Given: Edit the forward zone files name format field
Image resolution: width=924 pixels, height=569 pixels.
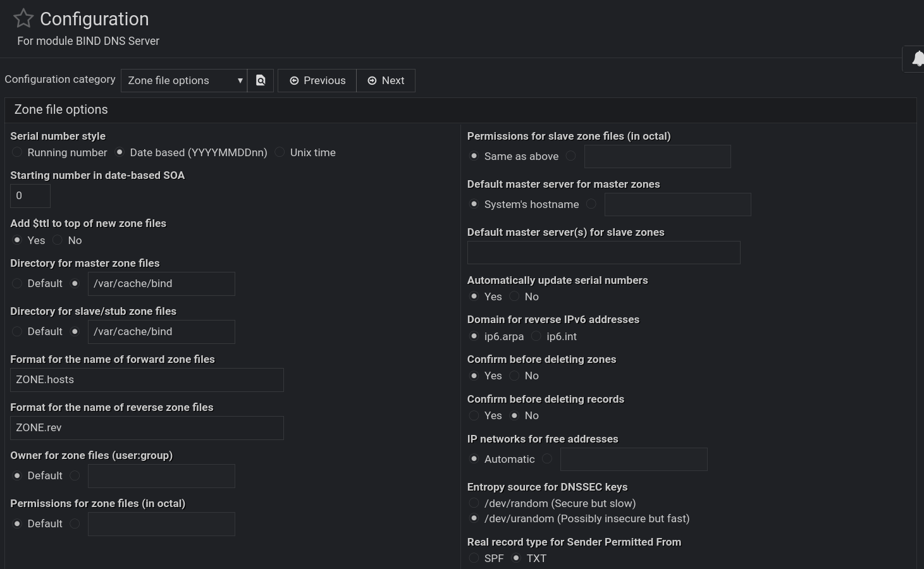Looking at the screenshot, I should pos(147,380).
